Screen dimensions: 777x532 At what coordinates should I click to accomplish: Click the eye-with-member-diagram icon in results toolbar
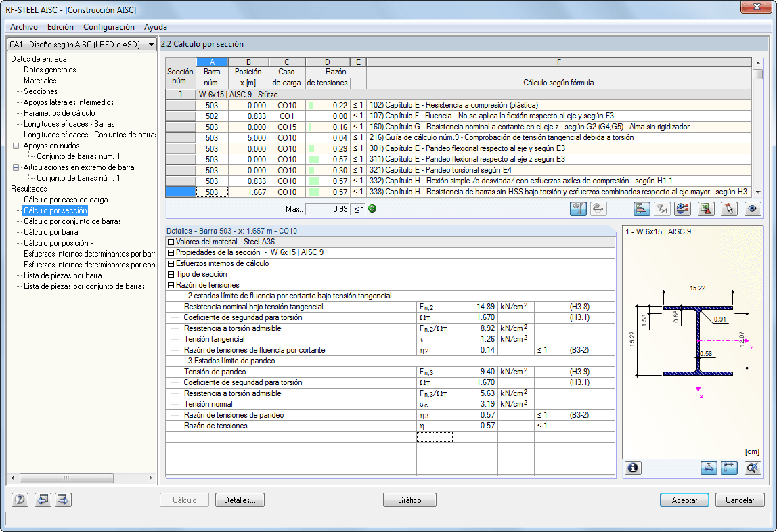pos(598,209)
